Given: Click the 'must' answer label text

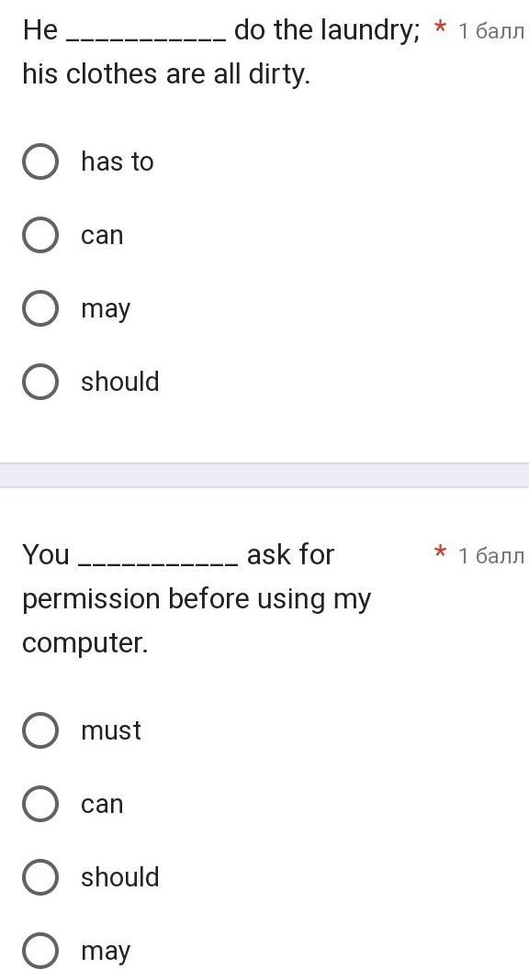Looking at the screenshot, I should (111, 730).
